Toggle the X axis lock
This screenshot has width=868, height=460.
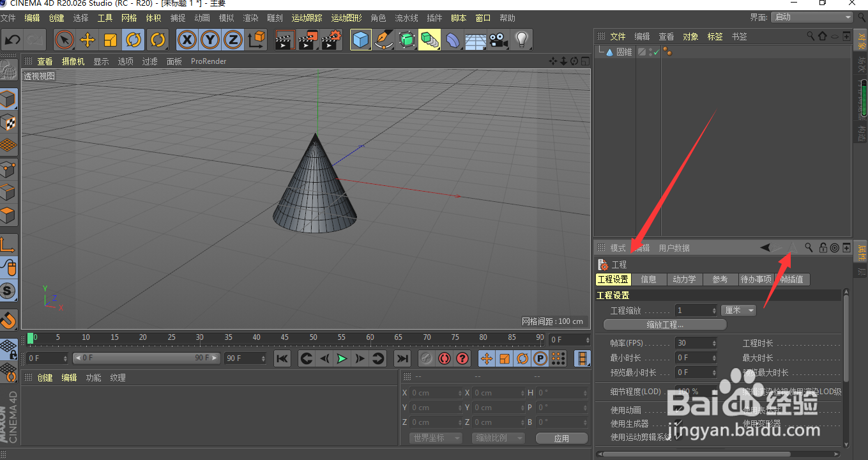coord(187,40)
